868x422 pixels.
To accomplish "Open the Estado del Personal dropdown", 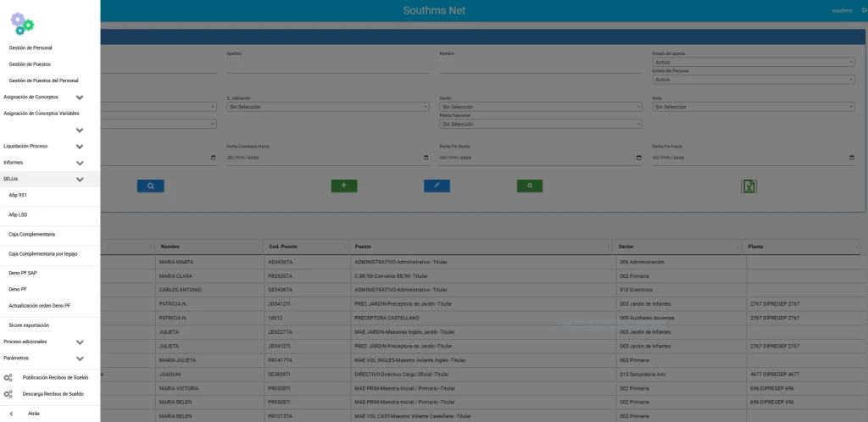I will 754,80.
